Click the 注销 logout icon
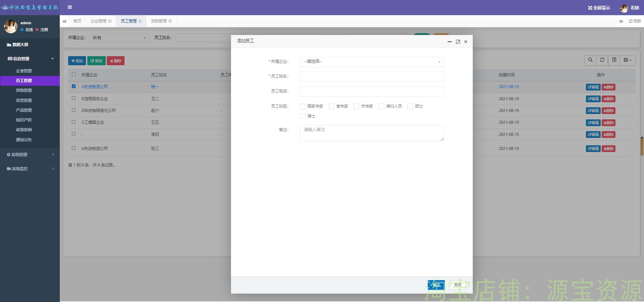644x302 pixels. tap(37, 30)
